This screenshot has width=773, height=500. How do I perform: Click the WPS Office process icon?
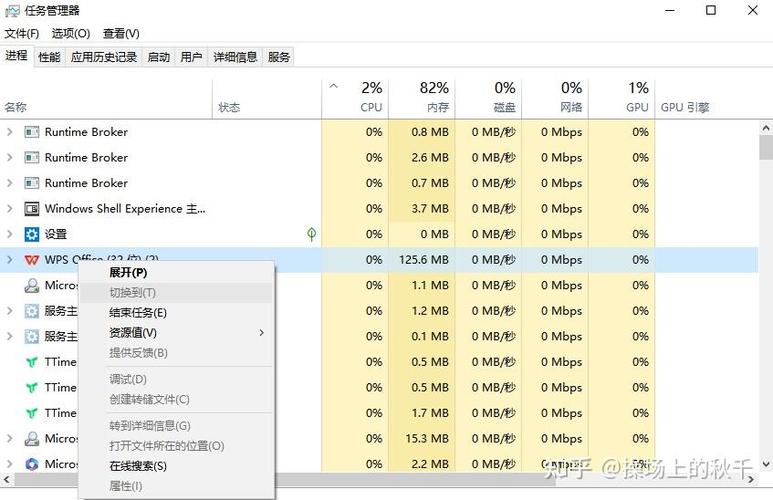coord(32,260)
